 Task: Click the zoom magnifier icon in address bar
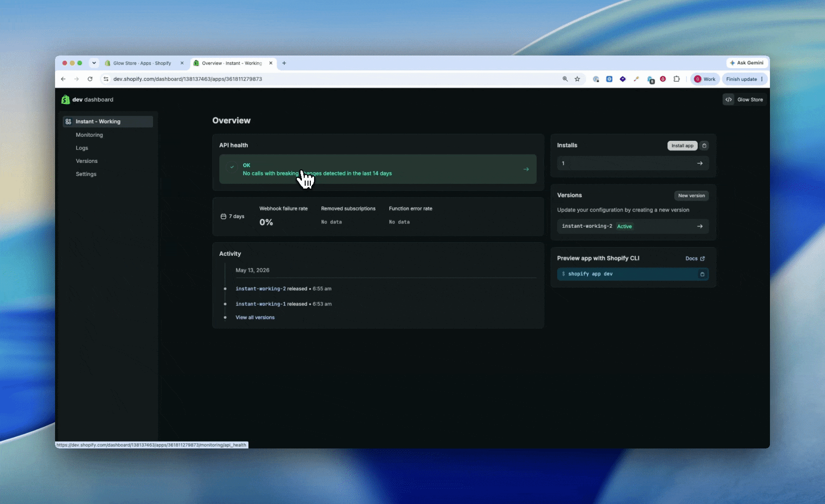pyautogui.click(x=565, y=79)
